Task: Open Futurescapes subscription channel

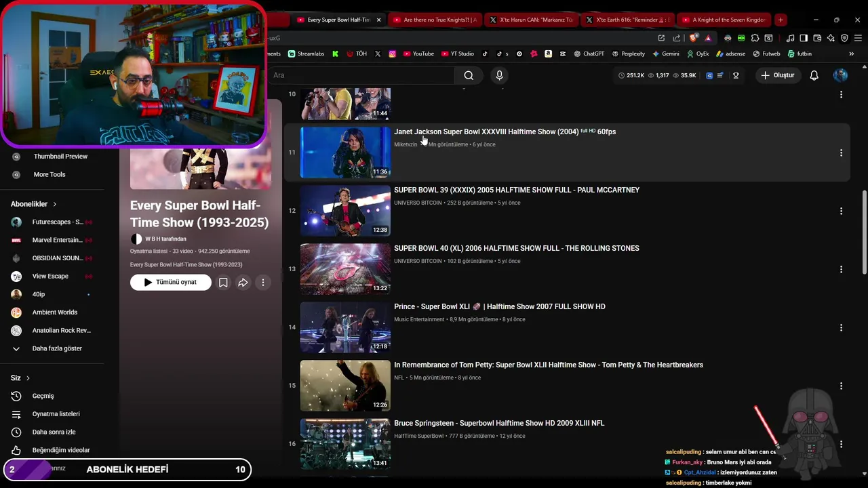Action: pos(52,222)
